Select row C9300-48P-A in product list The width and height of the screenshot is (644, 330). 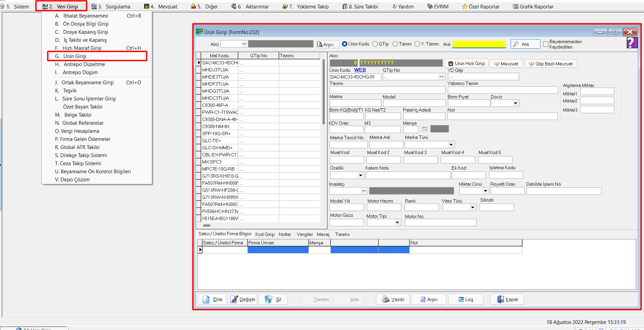point(259,105)
